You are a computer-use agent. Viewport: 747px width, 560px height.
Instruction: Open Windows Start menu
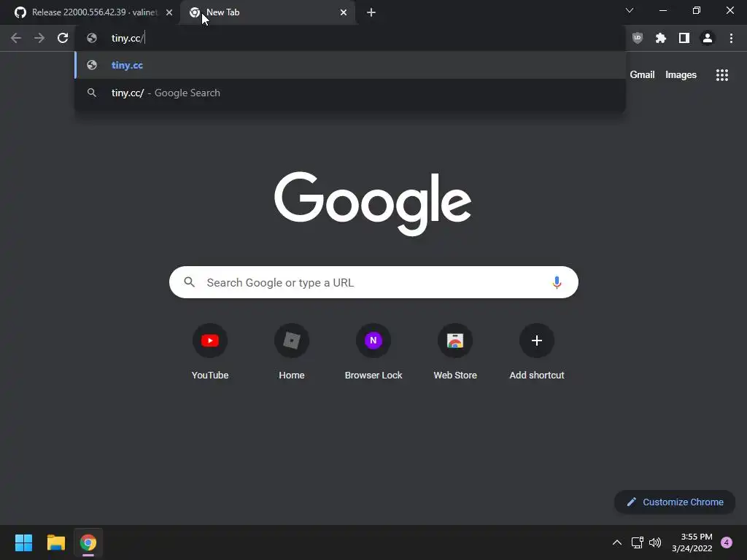(23, 542)
